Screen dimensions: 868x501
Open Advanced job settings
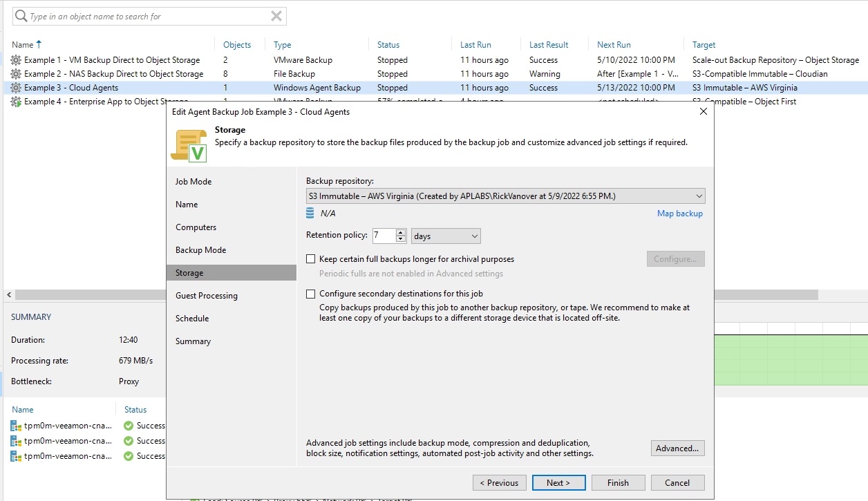pos(677,448)
